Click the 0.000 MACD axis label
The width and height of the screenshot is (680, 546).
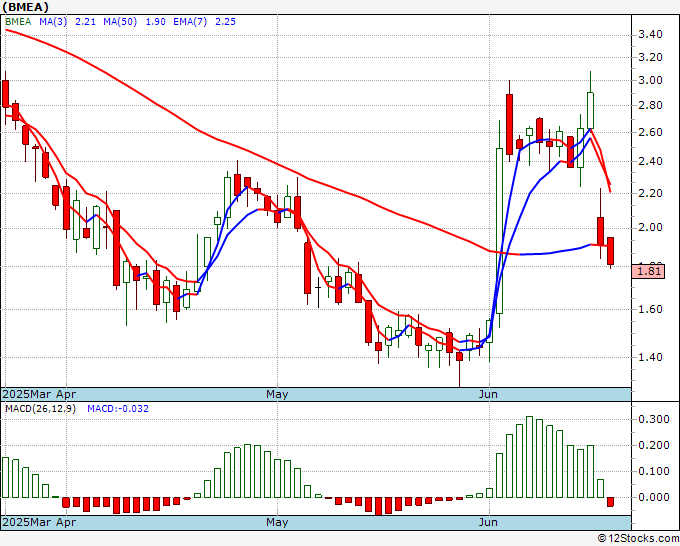pos(654,497)
